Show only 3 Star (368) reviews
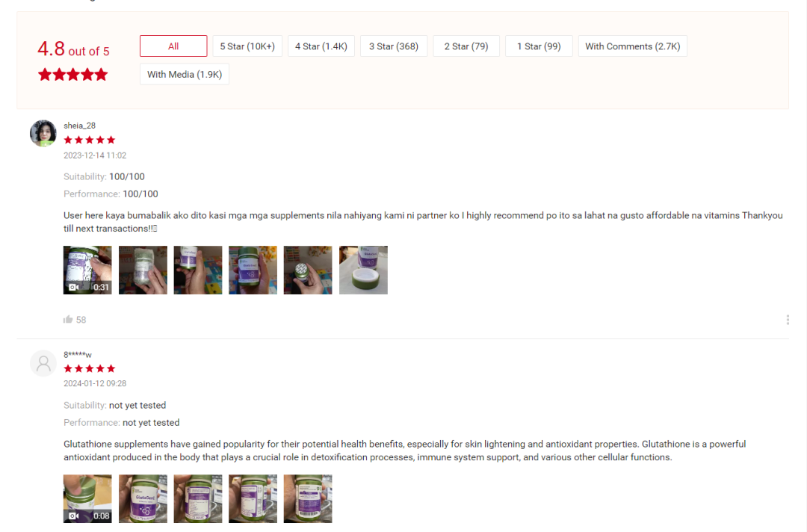807x532 pixels. coord(394,46)
